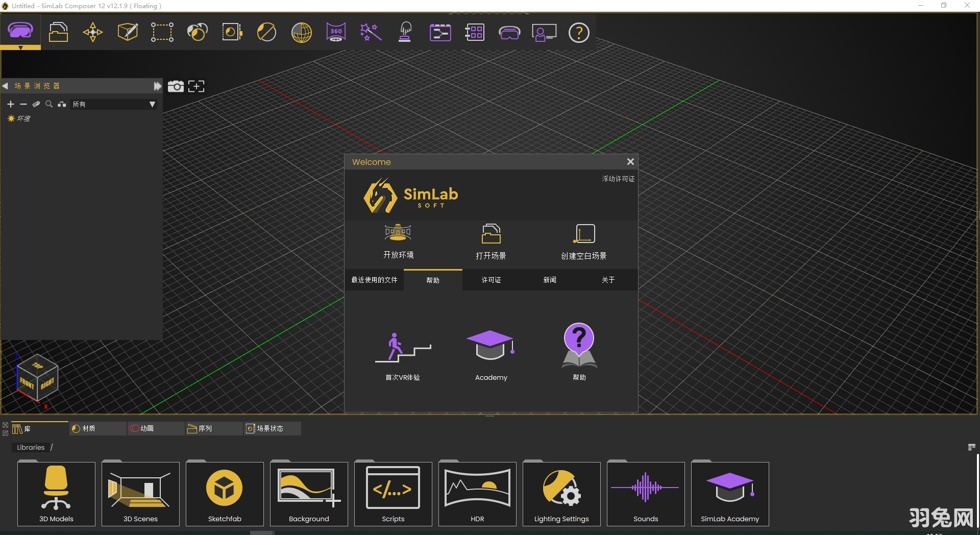980x535 pixels.
Task: Select the 360 panorama tool in the toolbar
Action: pos(335,32)
